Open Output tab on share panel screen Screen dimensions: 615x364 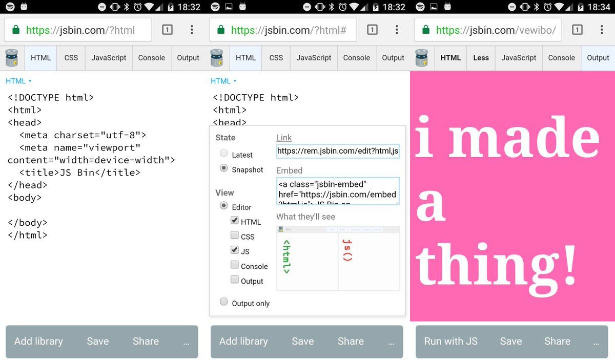393,58
